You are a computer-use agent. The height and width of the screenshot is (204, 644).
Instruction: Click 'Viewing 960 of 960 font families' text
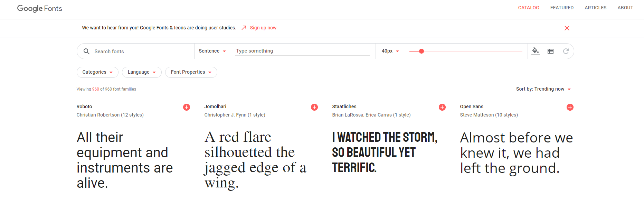click(106, 89)
